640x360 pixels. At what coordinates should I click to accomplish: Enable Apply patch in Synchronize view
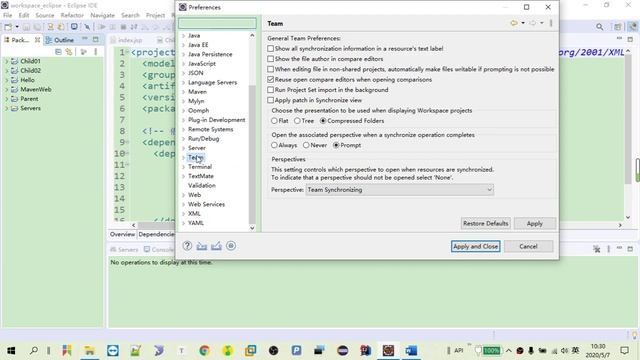coord(270,100)
